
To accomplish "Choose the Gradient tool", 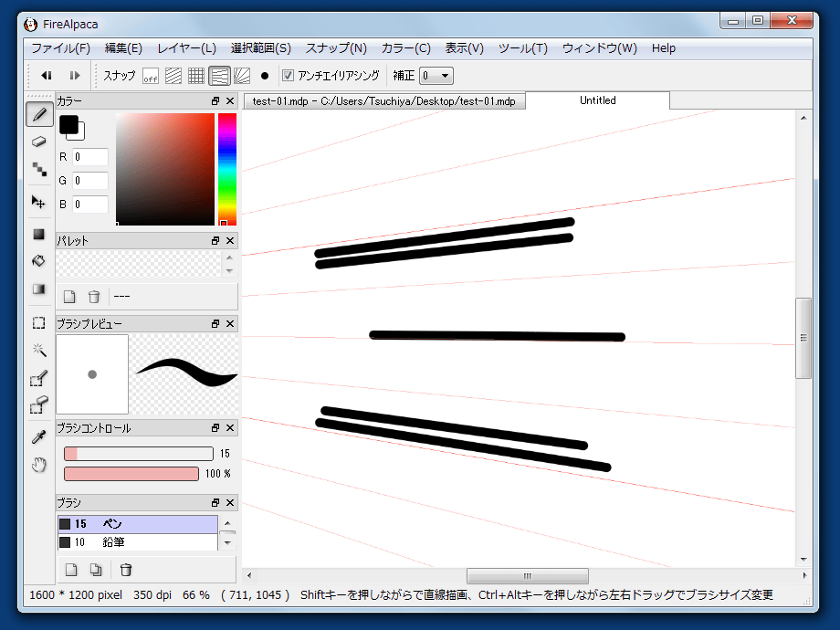I will tap(38, 289).
